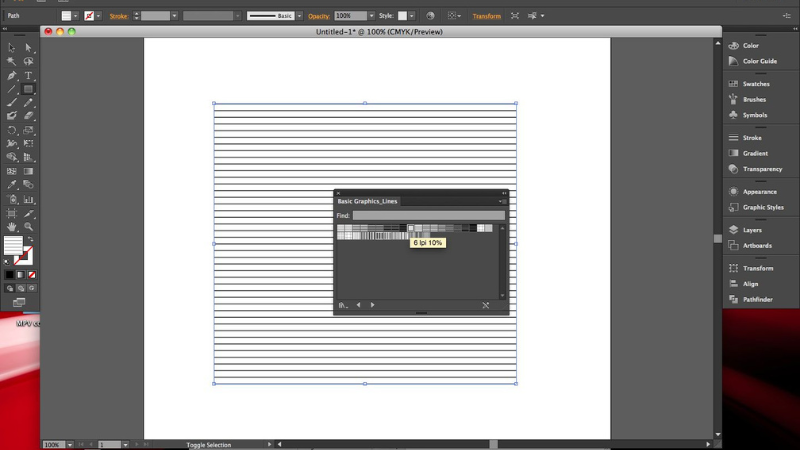The height and width of the screenshot is (450, 800).
Task: Activate the Paintbrush tool
Action: [x=12, y=102]
